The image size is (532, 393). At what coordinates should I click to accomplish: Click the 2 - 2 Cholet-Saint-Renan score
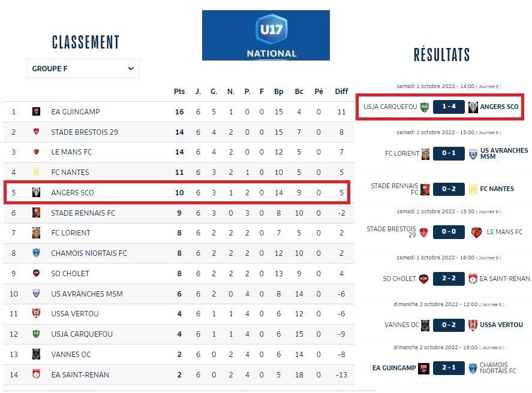click(x=449, y=279)
